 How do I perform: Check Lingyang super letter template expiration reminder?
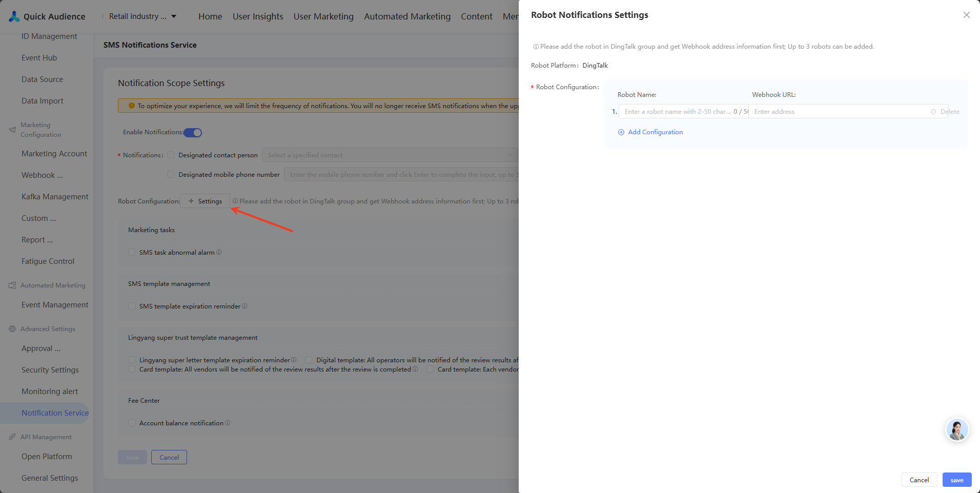tap(132, 360)
